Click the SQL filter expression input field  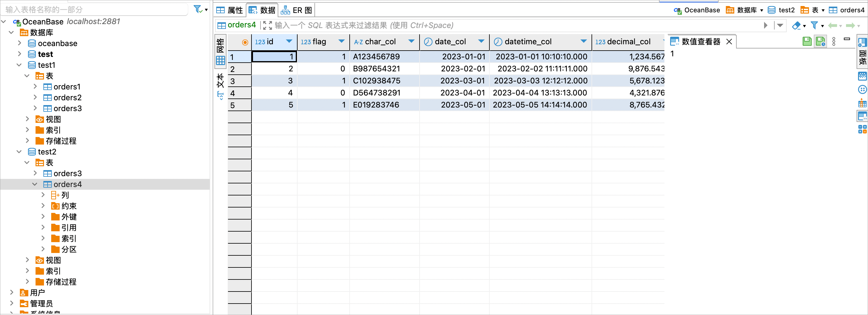[x=516, y=25]
